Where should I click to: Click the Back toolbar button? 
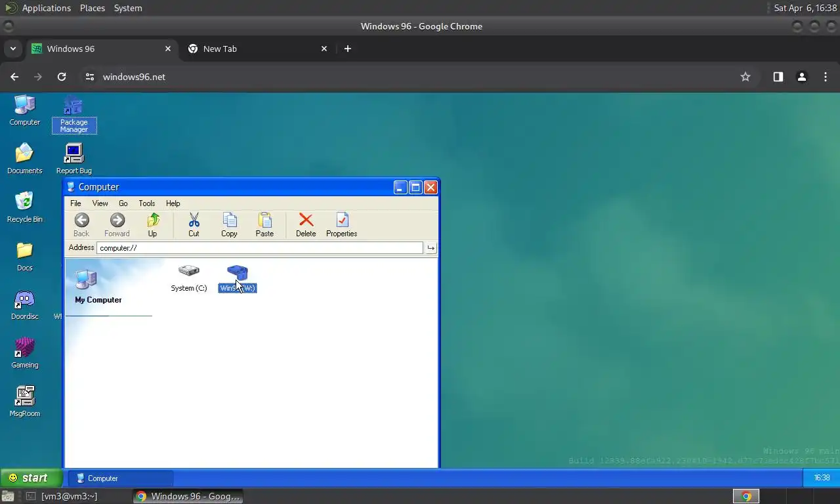pyautogui.click(x=81, y=225)
